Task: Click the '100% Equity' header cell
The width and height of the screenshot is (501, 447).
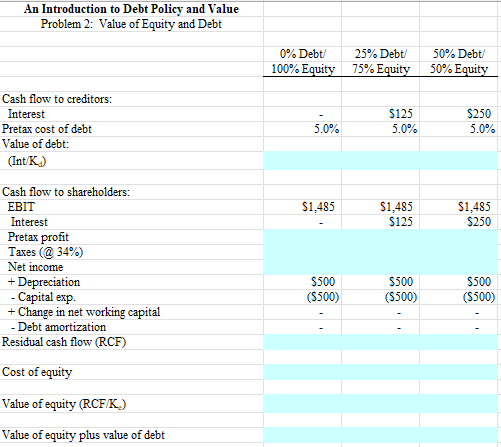Action: pyautogui.click(x=302, y=69)
